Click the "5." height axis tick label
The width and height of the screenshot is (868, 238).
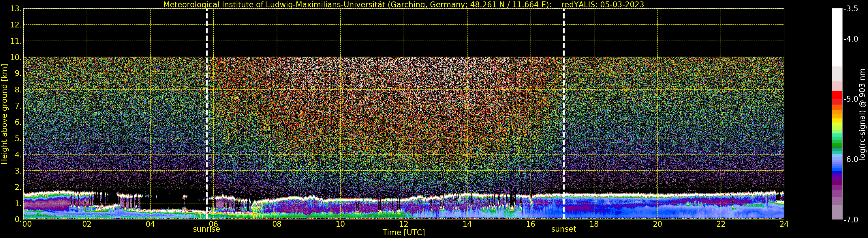[18, 138]
